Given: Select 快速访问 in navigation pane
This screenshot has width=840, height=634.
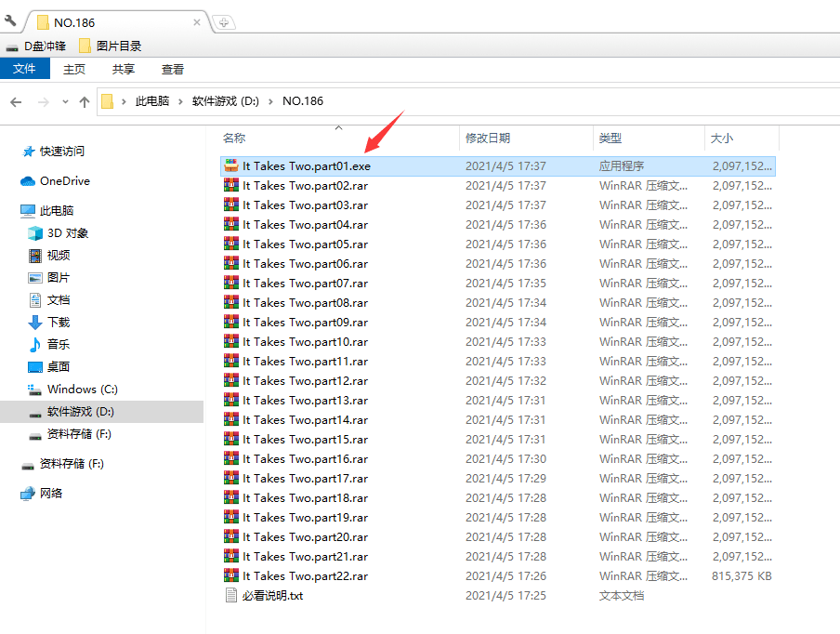Looking at the screenshot, I should pyautogui.click(x=62, y=152).
